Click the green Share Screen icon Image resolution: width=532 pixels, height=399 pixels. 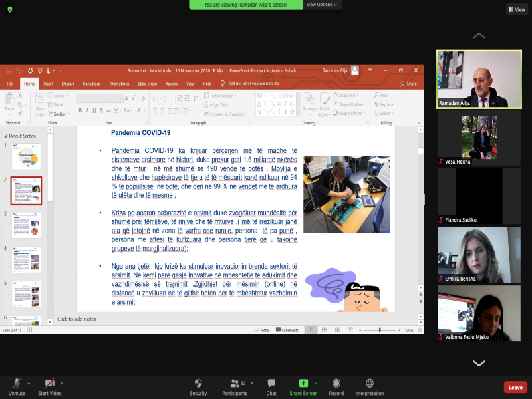(x=303, y=384)
